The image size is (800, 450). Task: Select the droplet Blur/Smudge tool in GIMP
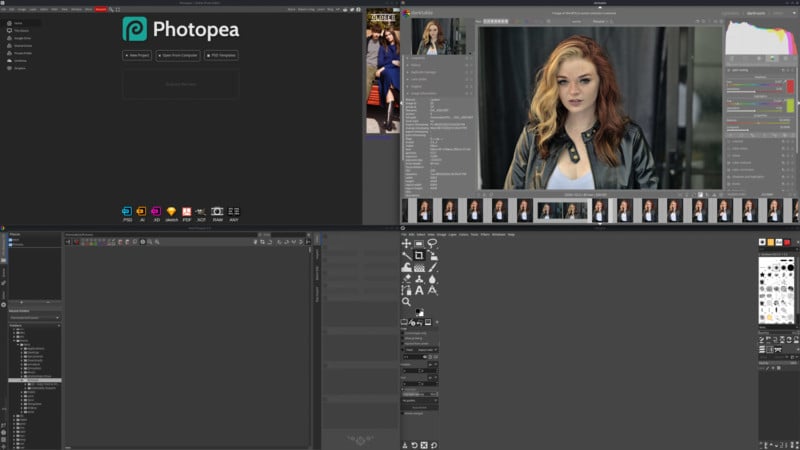432,279
